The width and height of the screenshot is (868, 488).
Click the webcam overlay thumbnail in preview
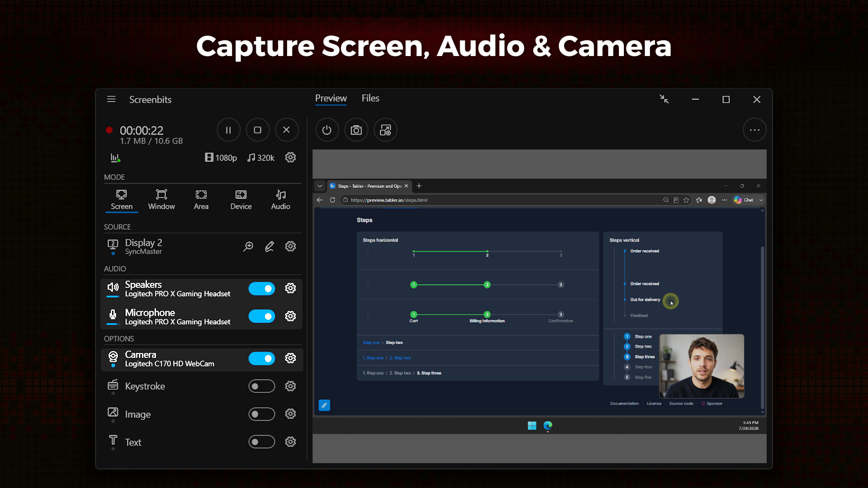pos(702,366)
